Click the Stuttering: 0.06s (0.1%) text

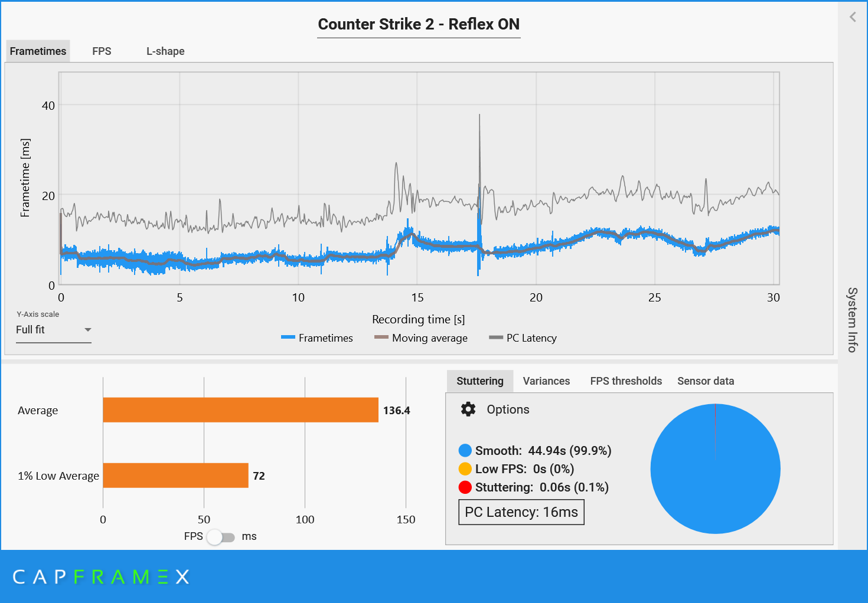[x=541, y=487]
